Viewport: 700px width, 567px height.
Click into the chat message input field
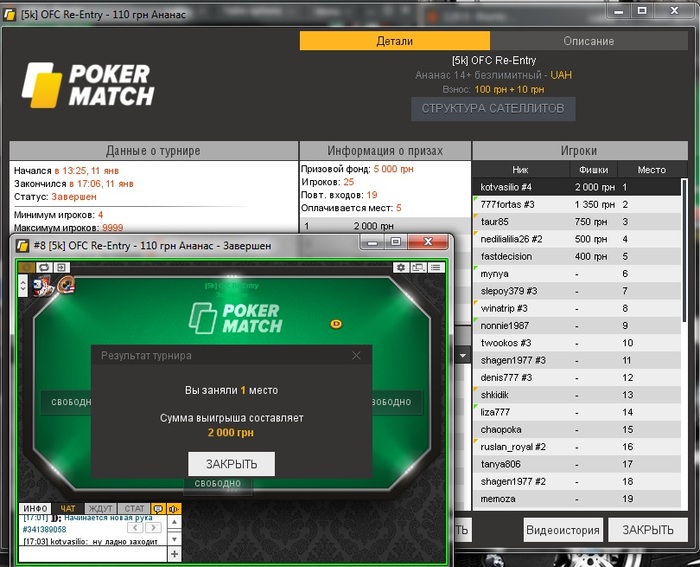pyautogui.click(x=93, y=554)
